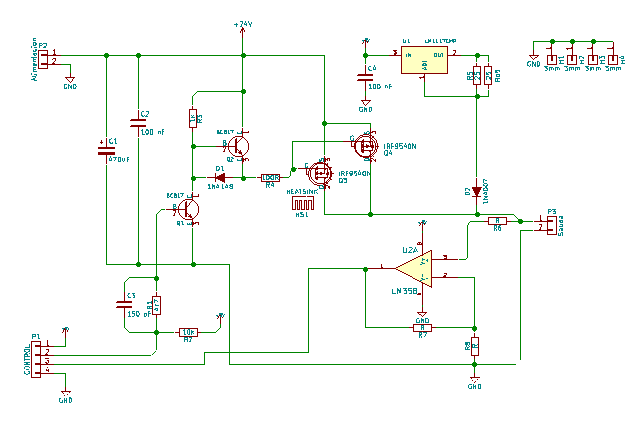Click the power symbol above the LM358 op-amp

click(423, 224)
